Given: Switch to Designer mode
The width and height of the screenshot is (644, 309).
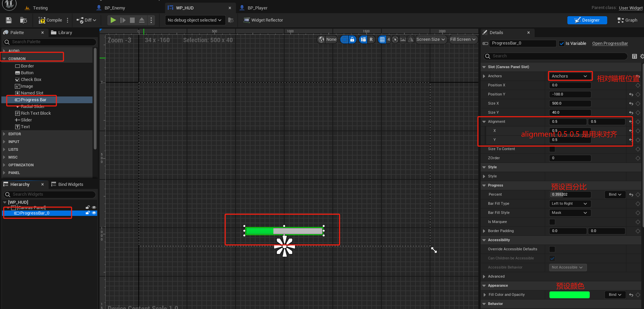Looking at the screenshot, I should (x=587, y=20).
